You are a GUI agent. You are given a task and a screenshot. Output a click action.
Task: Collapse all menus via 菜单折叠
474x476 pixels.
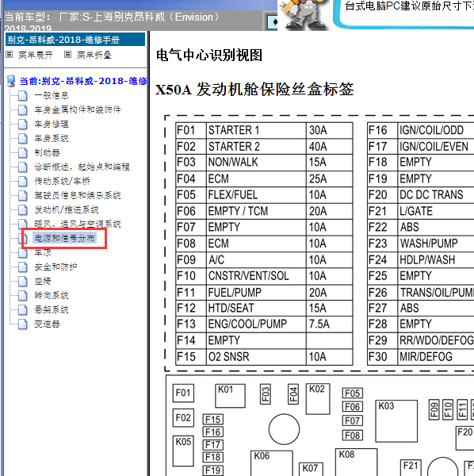click(94, 55)
